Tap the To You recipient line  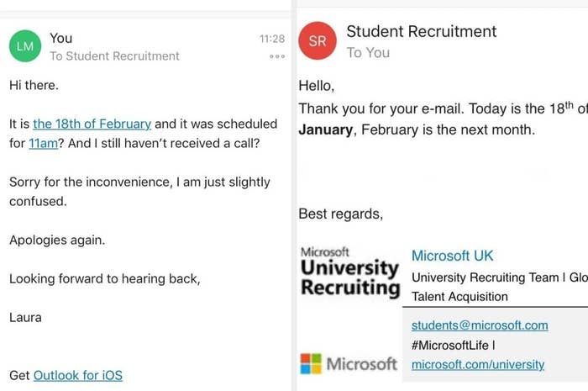(368, 52)
